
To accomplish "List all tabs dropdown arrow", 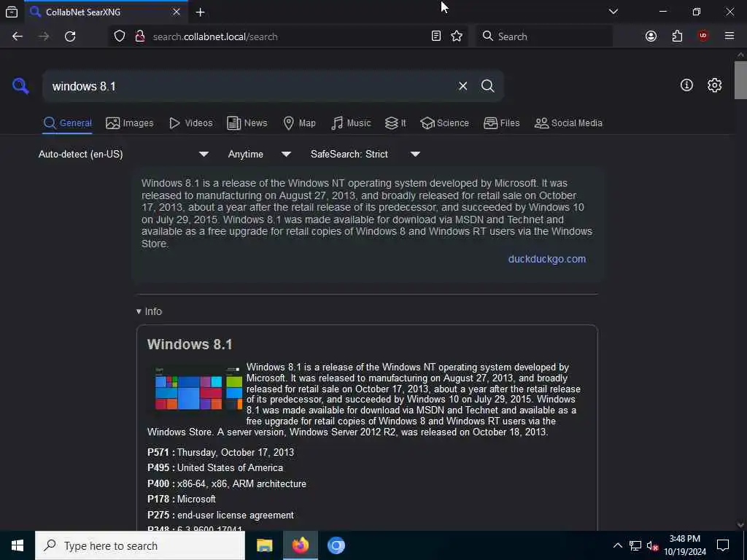I will 613,12.
